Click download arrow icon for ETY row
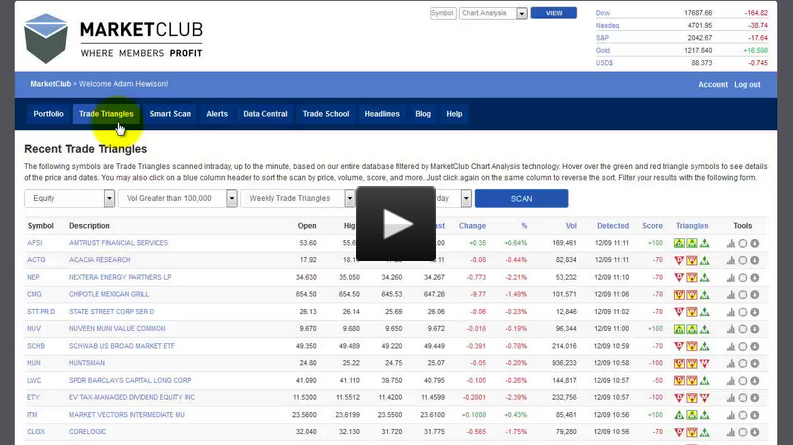The height and width of the screenshot is (445, 793). (x=755, y=398)
